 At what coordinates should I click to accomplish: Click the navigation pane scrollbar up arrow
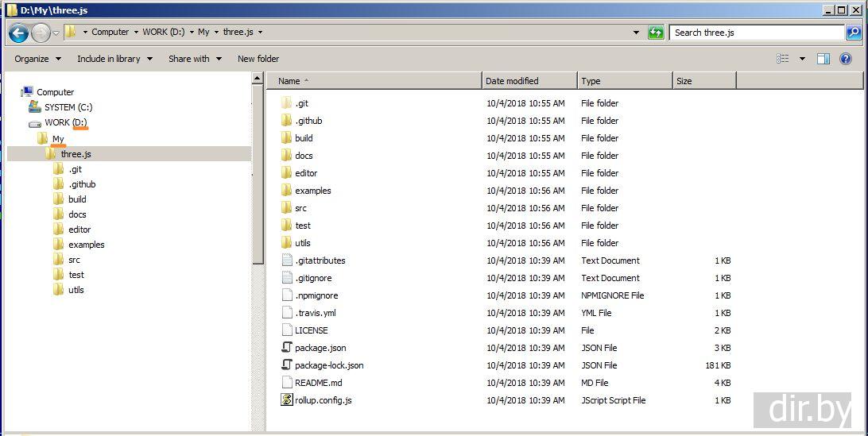[x=258, y=79]
